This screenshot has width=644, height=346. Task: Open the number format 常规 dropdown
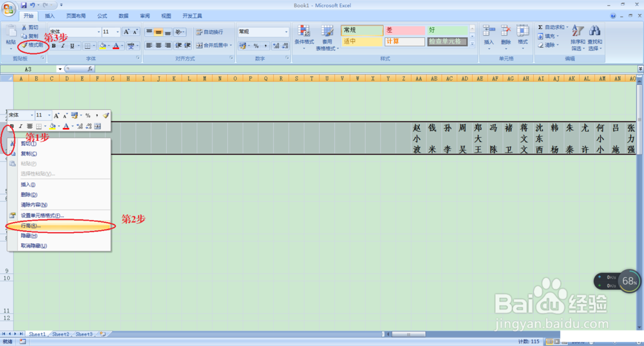(x=287, y=32)
